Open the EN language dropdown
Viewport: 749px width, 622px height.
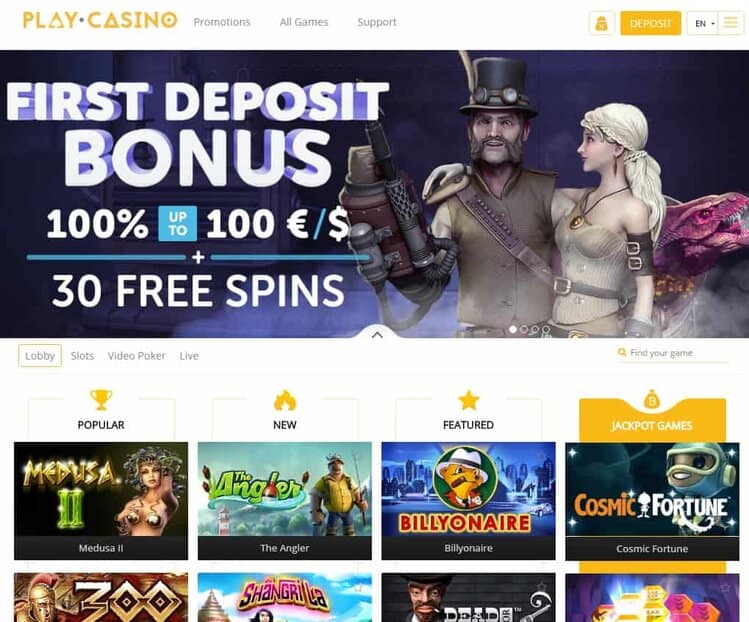[703, 23]
